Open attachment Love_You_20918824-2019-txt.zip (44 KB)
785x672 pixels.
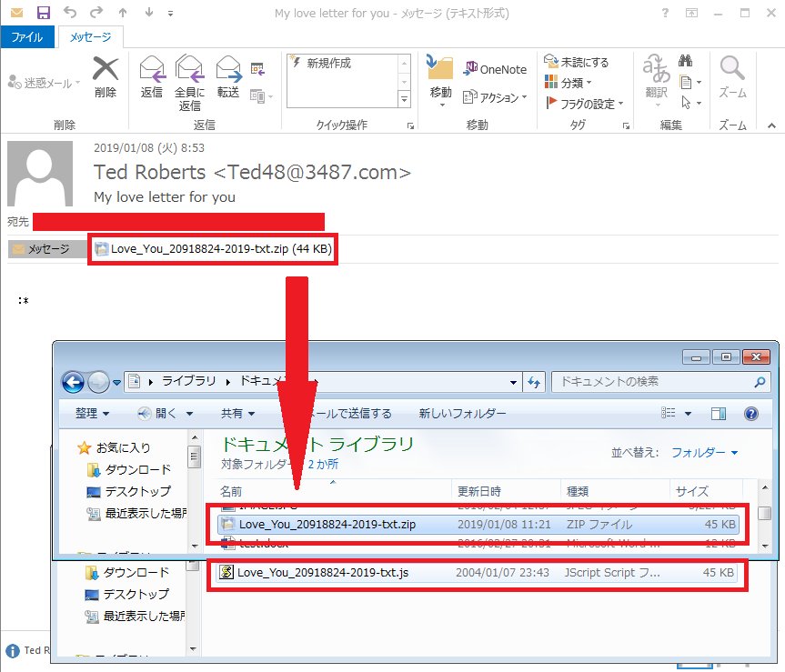point(213,248)
